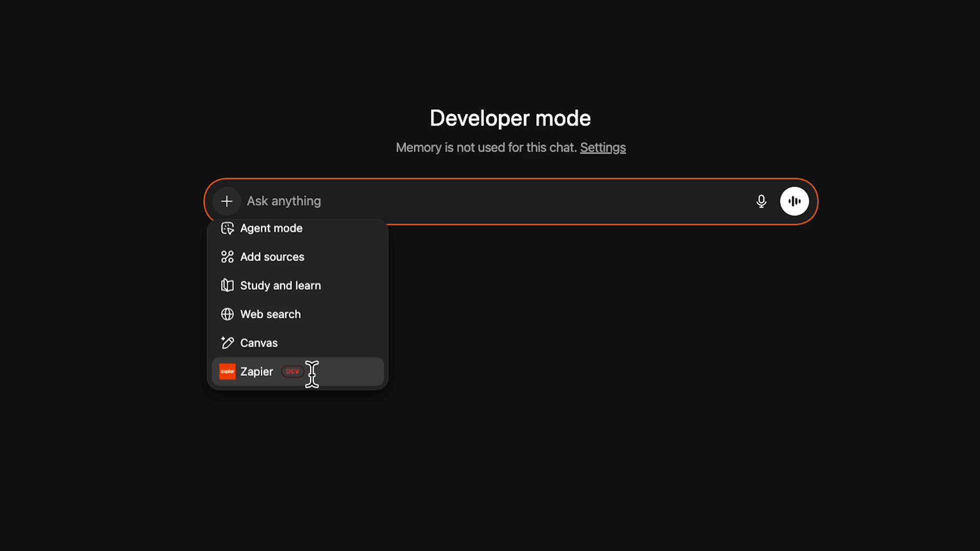
Task: Enable the Study and learn option
Action: [x=280, y=285]
